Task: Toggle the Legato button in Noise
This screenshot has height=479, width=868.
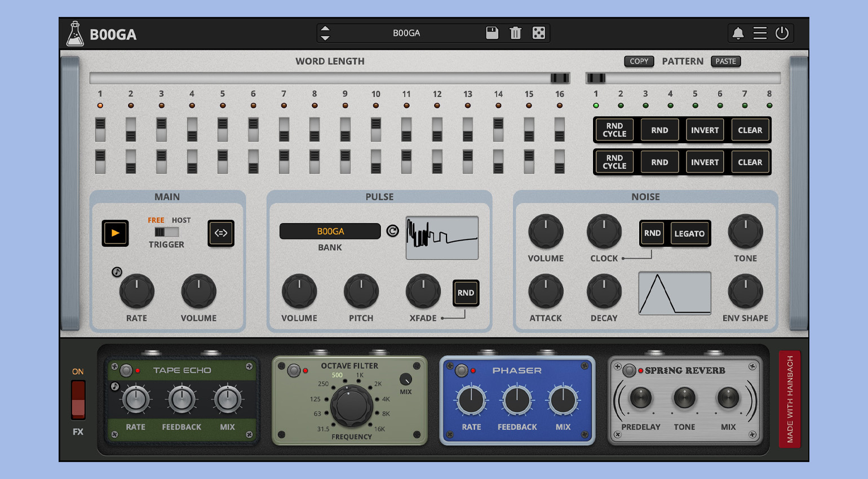Action: (x=689, y=234)
